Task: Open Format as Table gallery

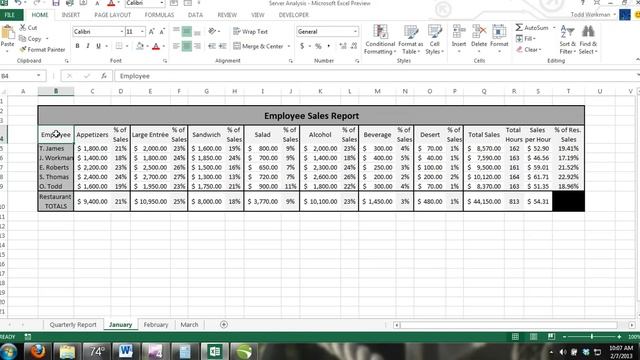Action: pos(411,40)
